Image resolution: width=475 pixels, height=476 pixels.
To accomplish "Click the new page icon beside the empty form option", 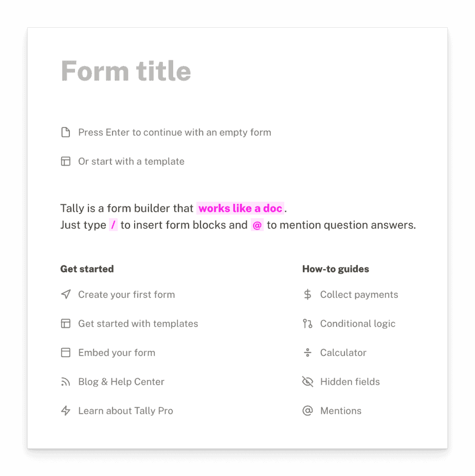I will 65,132.
